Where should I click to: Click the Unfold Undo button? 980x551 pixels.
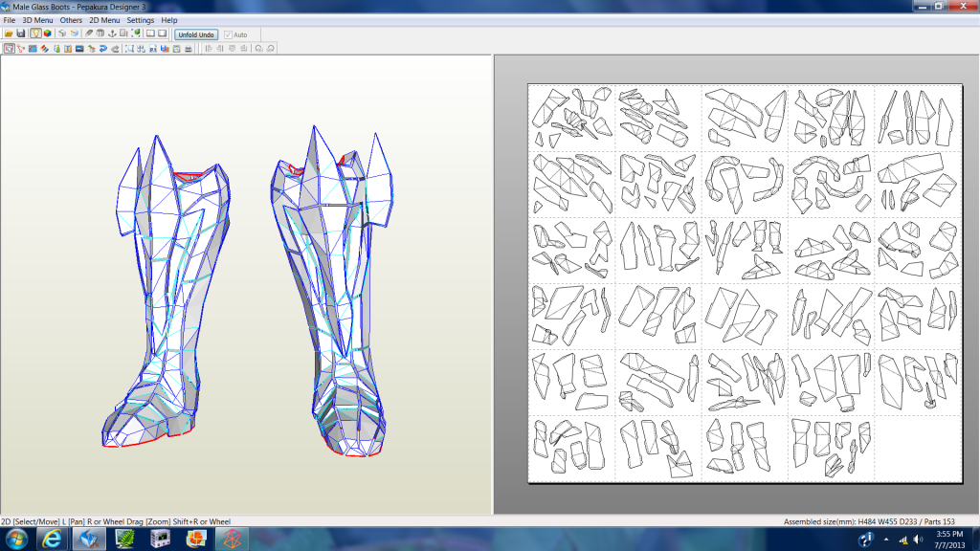click(x=196, y=34)
